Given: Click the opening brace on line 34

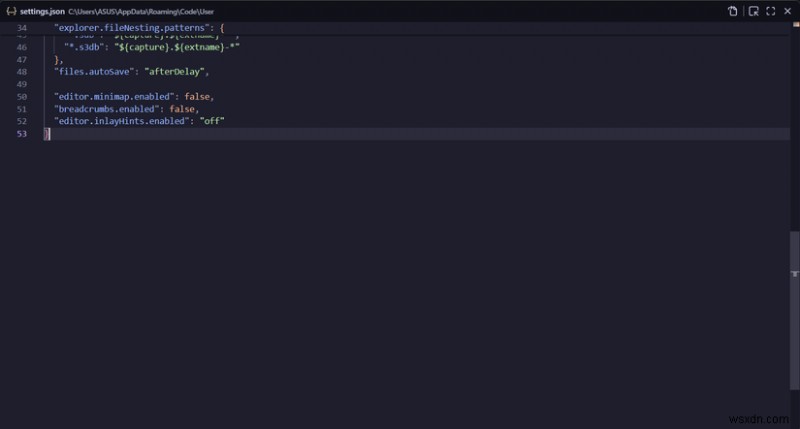Looking at the screenshot, I should click(222, 28).
